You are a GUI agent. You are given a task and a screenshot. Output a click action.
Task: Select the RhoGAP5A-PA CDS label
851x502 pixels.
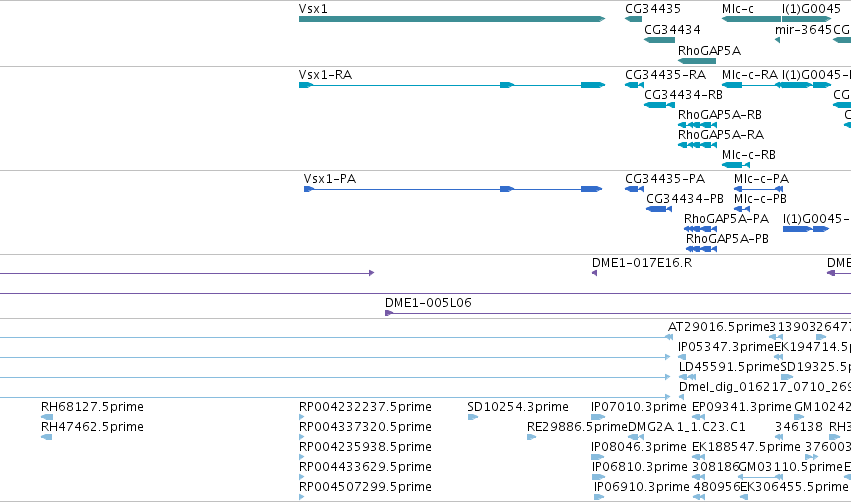pyautogui.click(x=726, y=219)
